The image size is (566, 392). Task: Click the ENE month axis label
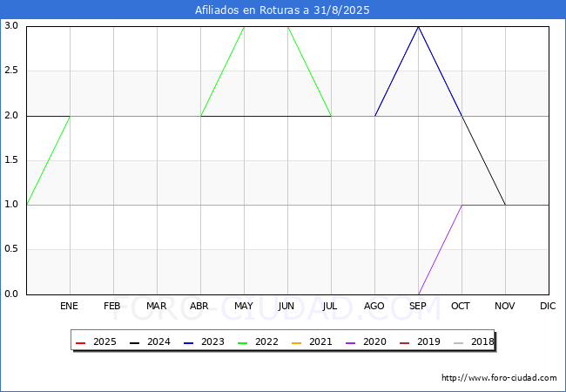[x=69, y=306]
